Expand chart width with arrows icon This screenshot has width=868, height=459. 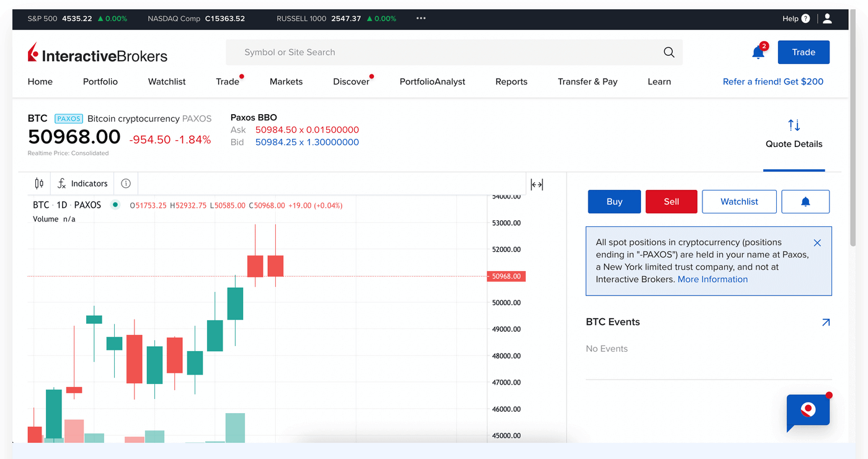coord(537,184)
